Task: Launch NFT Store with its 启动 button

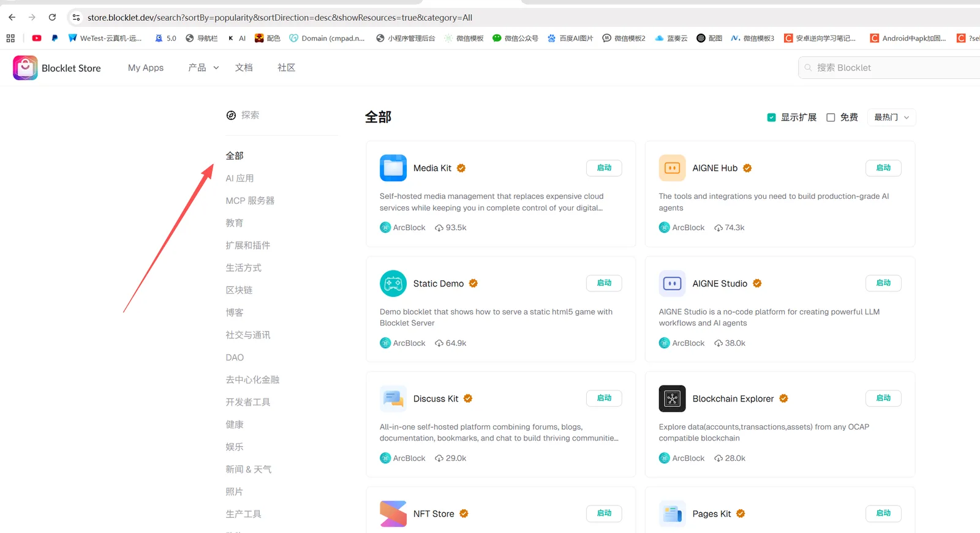Action: coord(604,513)
